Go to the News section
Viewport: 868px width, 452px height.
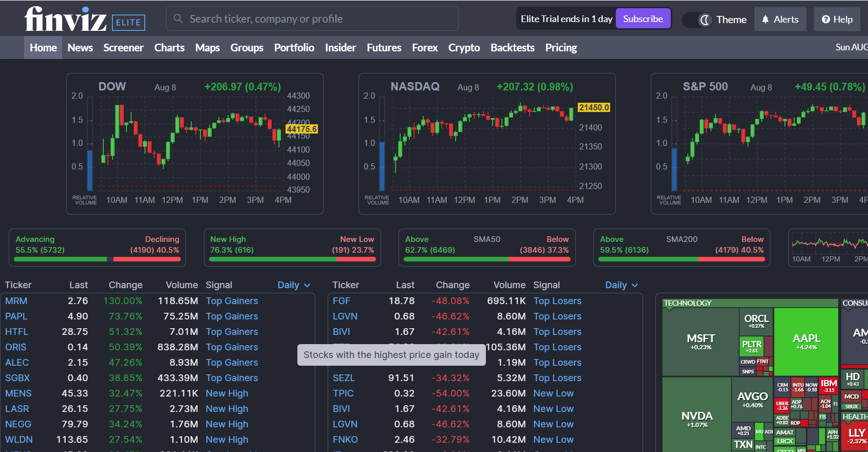point(80,48)
